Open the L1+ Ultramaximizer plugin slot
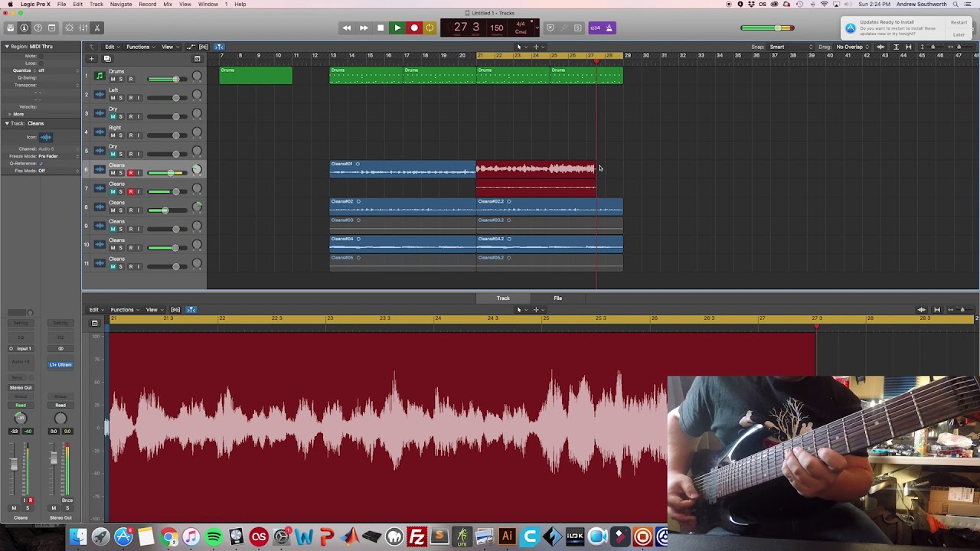The image size is (980, 551). click(60, 365)
